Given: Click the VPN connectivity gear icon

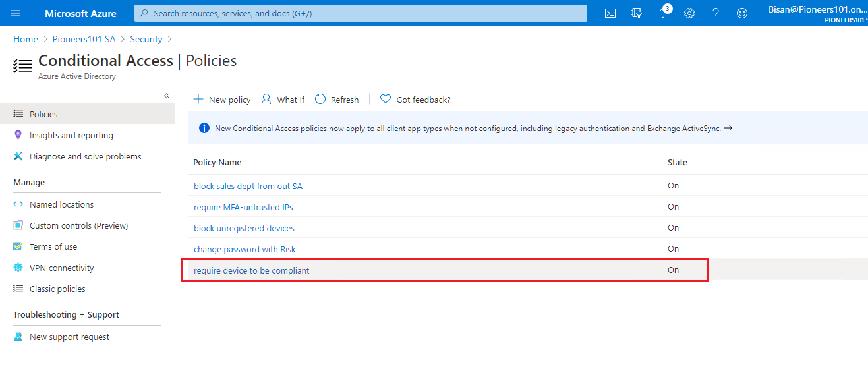Looking at the screenshot, I should point(18,268).
